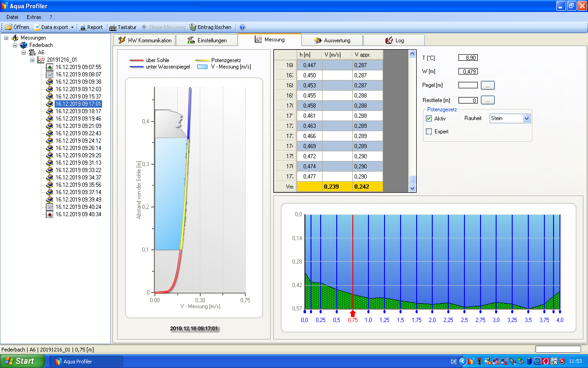Switch to HW Kommunikation tab

tap(144, 40)
